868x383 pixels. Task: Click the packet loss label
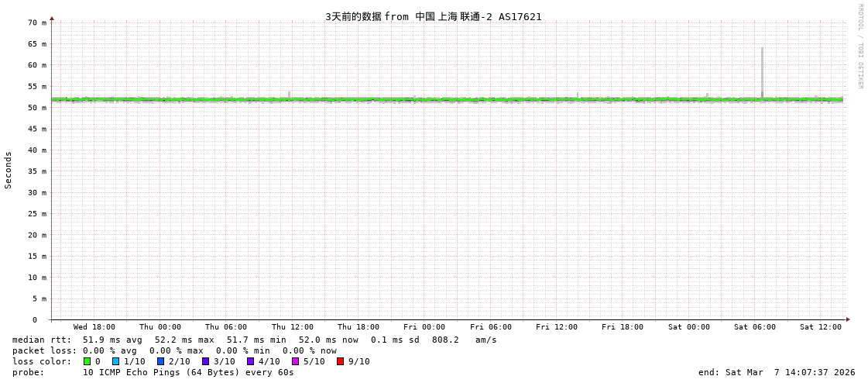pyautogui.click(x=44, y=351)
